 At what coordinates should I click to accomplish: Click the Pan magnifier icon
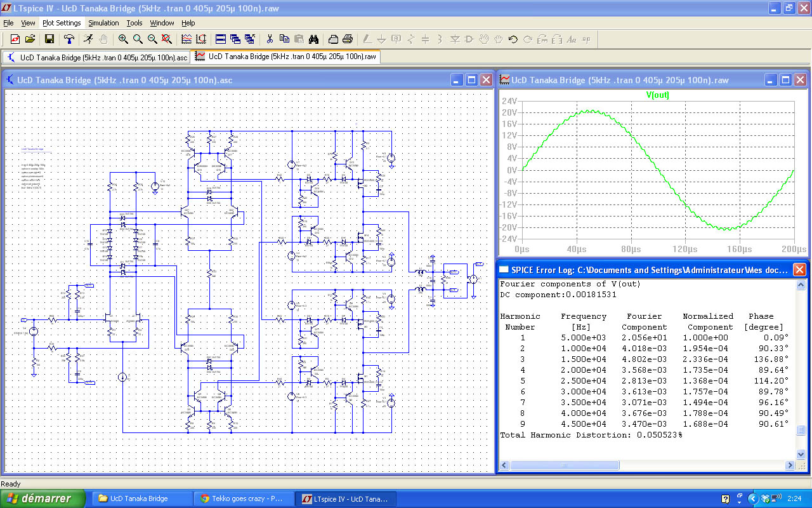(x=138, y=39)
